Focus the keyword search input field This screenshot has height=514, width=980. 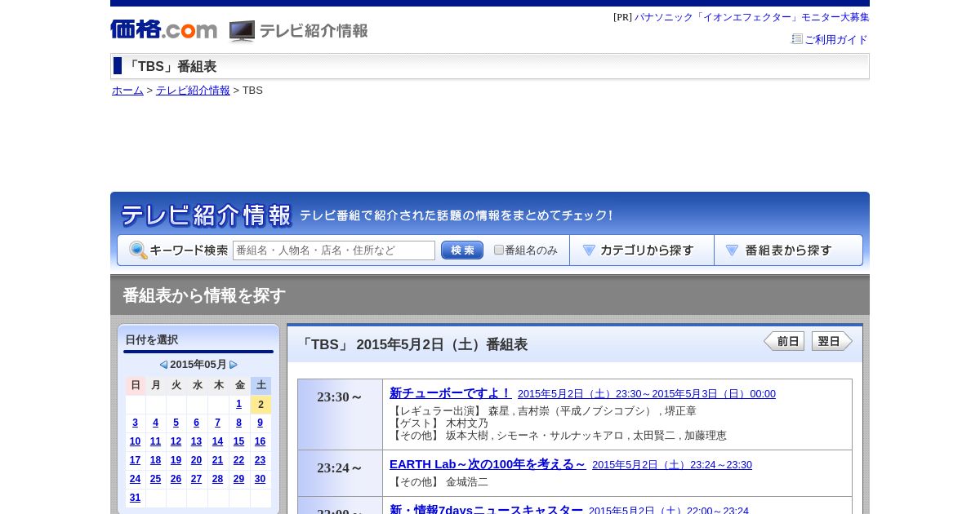(334, 250)
